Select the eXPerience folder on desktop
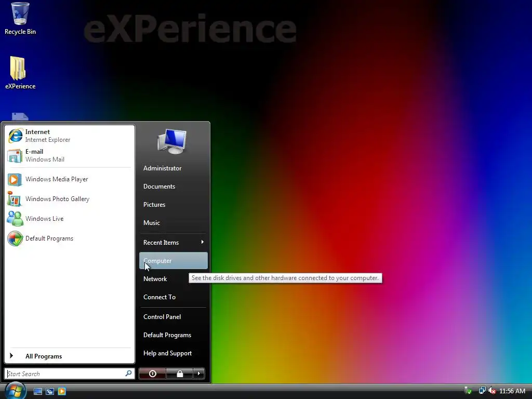 [x=20, y=73]
